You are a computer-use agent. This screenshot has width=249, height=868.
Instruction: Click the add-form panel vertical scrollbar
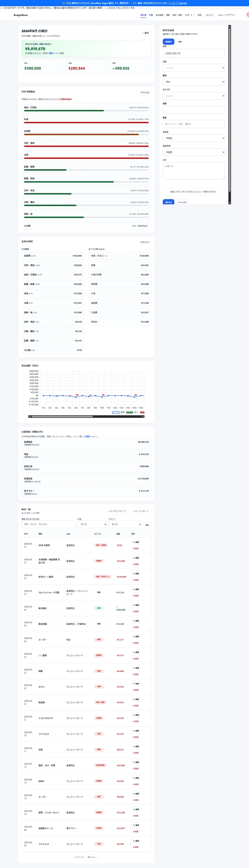(230, 114)
